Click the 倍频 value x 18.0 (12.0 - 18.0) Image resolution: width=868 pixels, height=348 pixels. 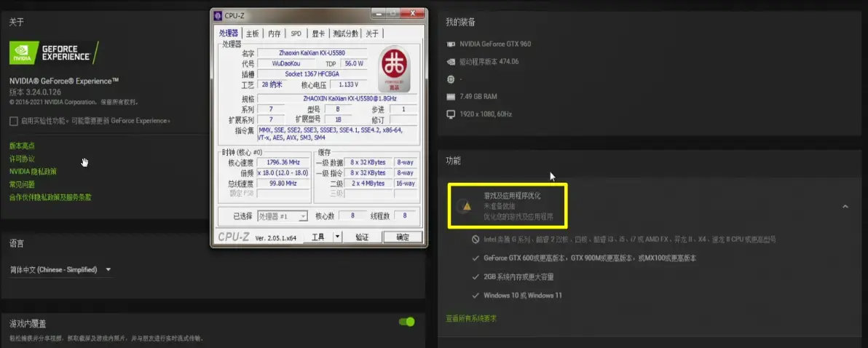coord(283,173)
